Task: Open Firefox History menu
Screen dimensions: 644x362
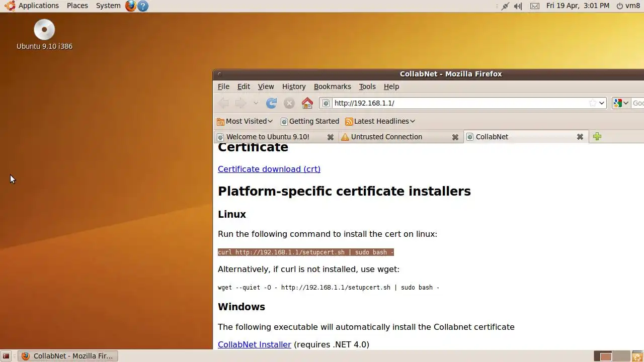Action: 294,86
